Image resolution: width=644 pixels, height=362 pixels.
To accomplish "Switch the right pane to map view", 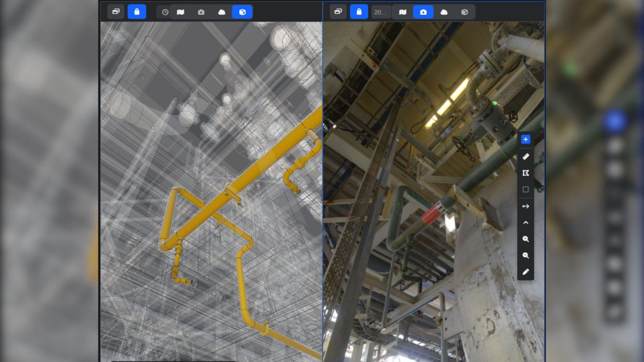I will [403, 12].
